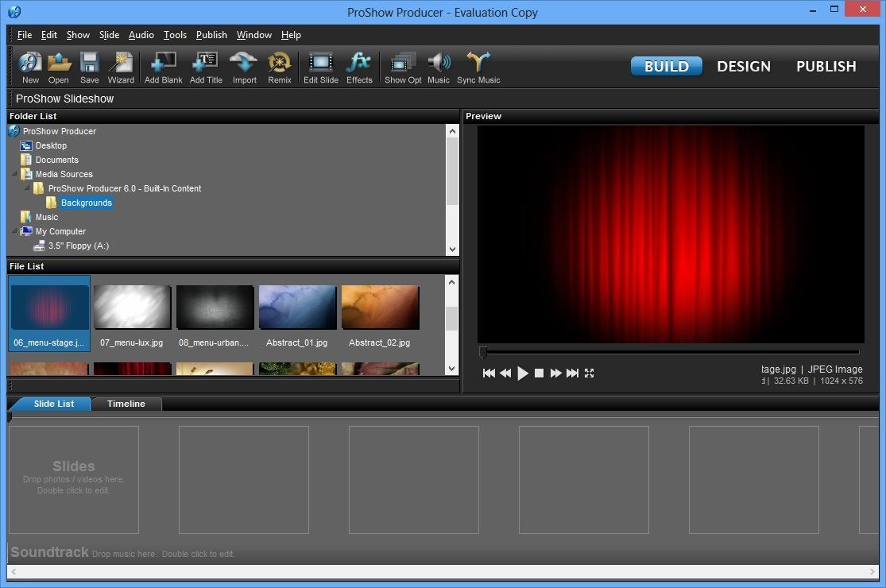Click the Music toolbar icon
The height and width of the screenshot is (588, 886).
tap(439, 68)
